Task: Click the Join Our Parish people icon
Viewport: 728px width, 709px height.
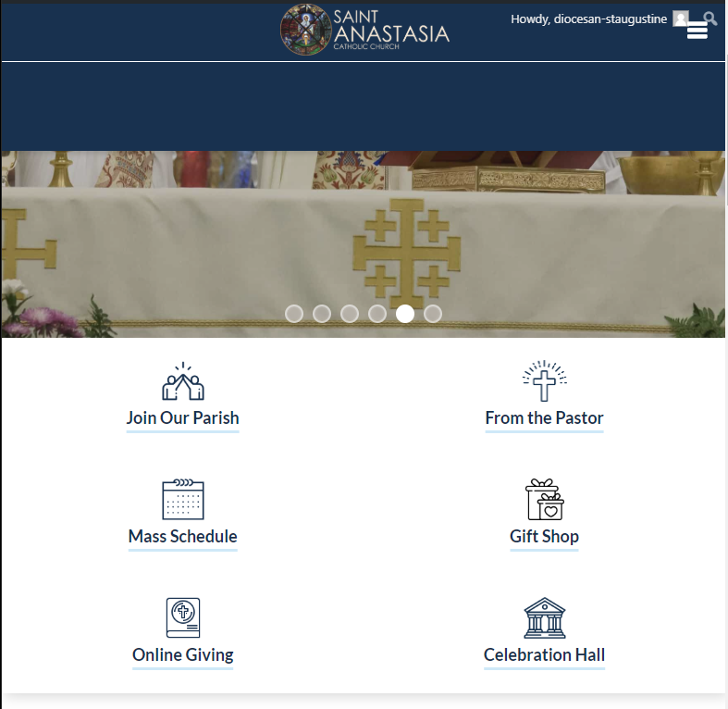Action: coord(183,381)
